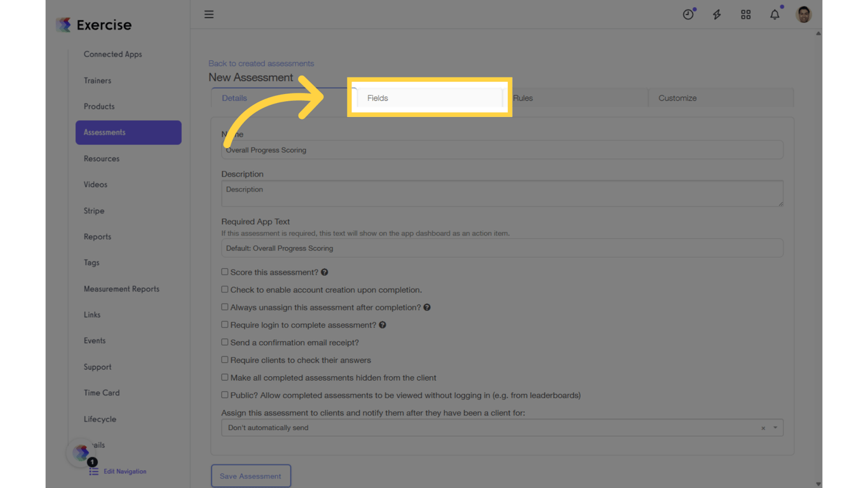Open the profile avatar in the top bar

(803, 13)
